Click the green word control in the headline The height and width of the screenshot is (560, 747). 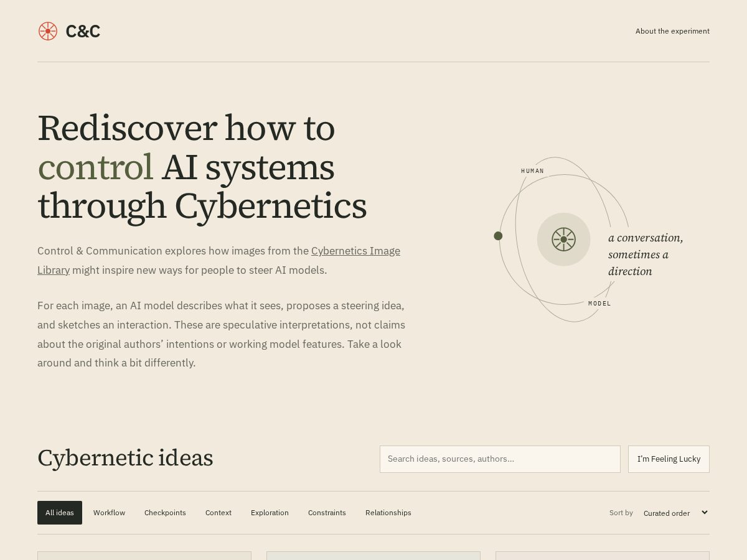tap(95, 167)
